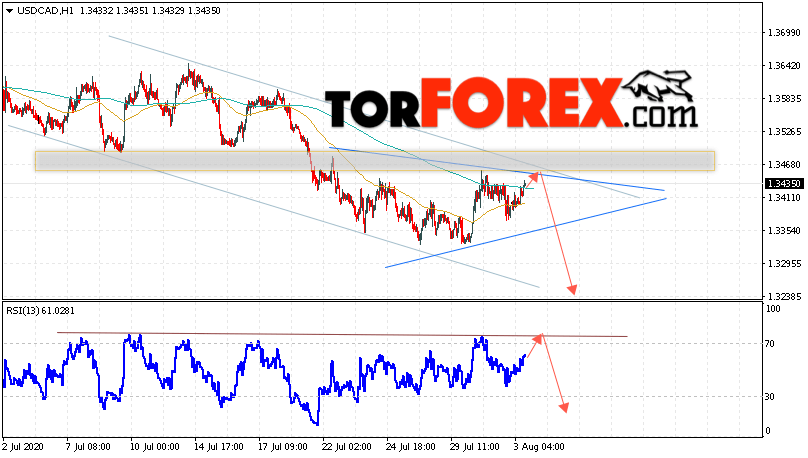Viewport: 808px width, 458px height.
Task: Click the 3 Aug 04:00 time label
Action: [x=538, y=447]
